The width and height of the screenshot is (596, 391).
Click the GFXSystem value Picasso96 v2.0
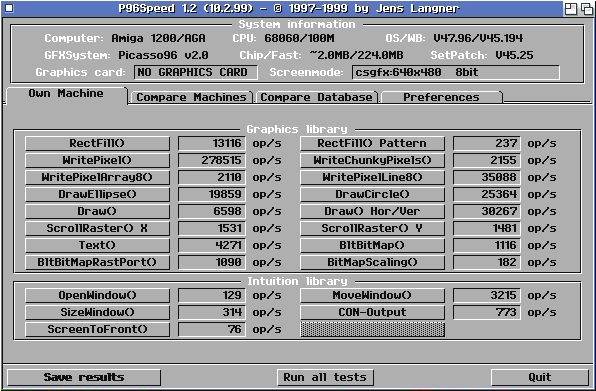(163, 55)
